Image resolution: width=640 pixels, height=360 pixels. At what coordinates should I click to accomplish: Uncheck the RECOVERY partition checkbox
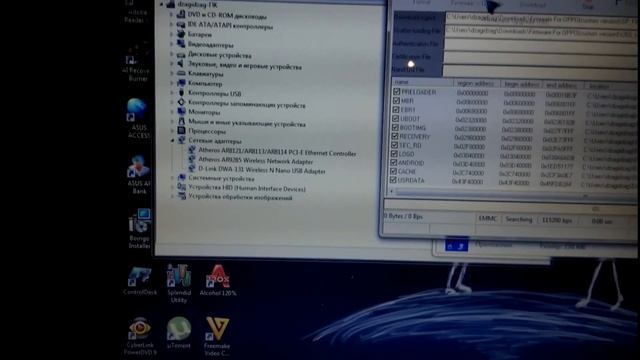click(394, 136)
